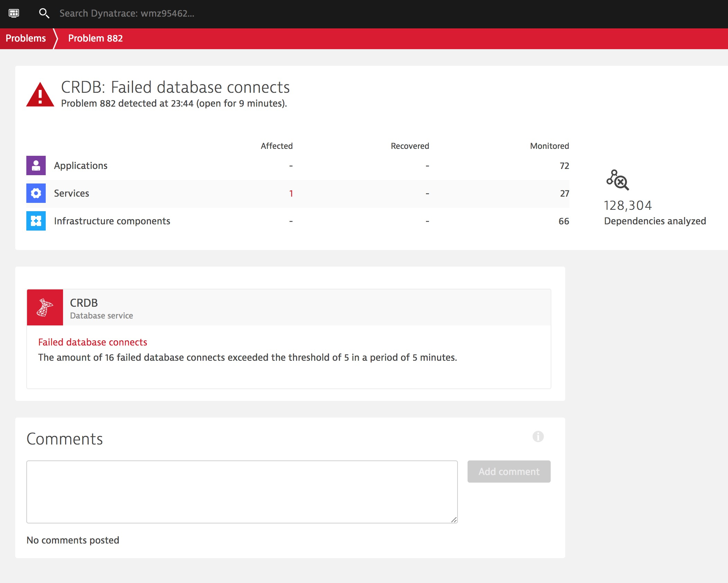Click the Problems breadcrumb menu item
Screen dimensions: 728x583
pos(26,39)
